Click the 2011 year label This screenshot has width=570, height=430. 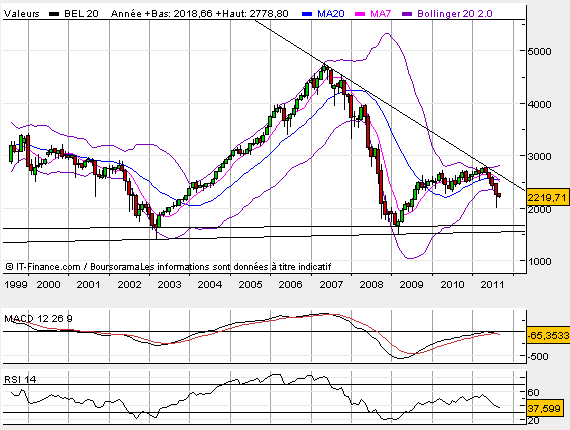(492, 285)
